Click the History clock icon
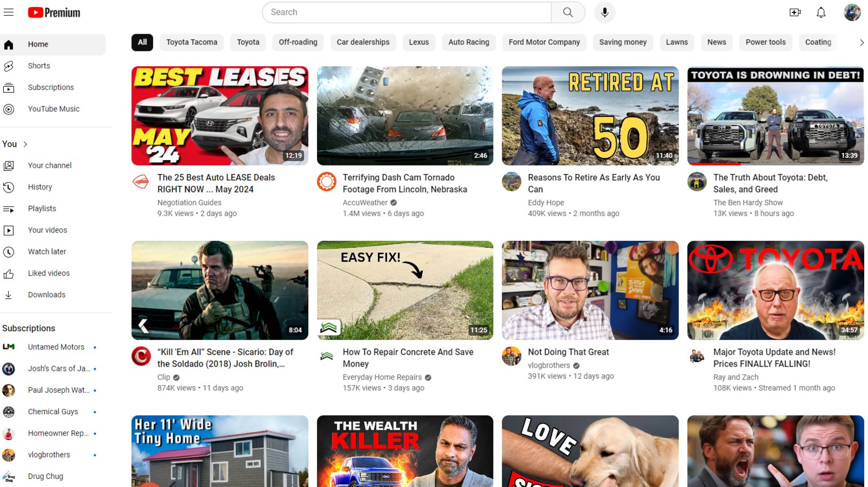Screen dimensions: 868x487 pyautogui.click(x=9, y=187)
